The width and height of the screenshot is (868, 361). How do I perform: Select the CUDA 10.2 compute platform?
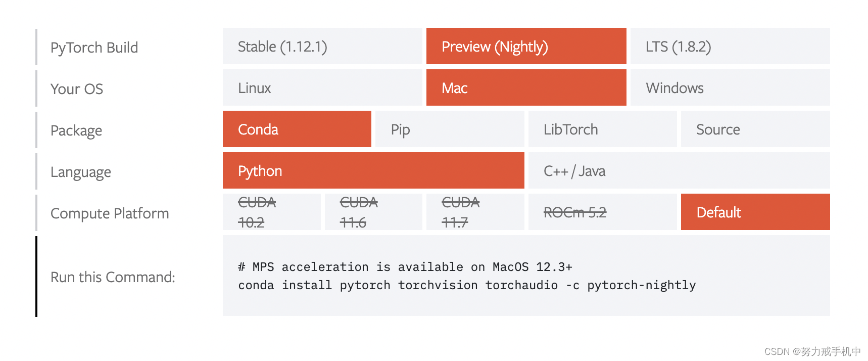pos(271,212)
